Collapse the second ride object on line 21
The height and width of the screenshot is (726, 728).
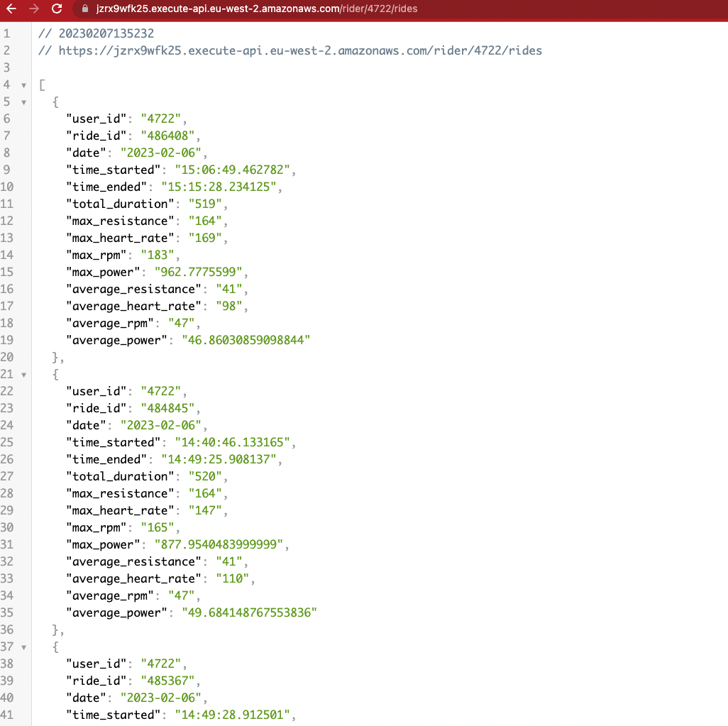tap(23, 374)
